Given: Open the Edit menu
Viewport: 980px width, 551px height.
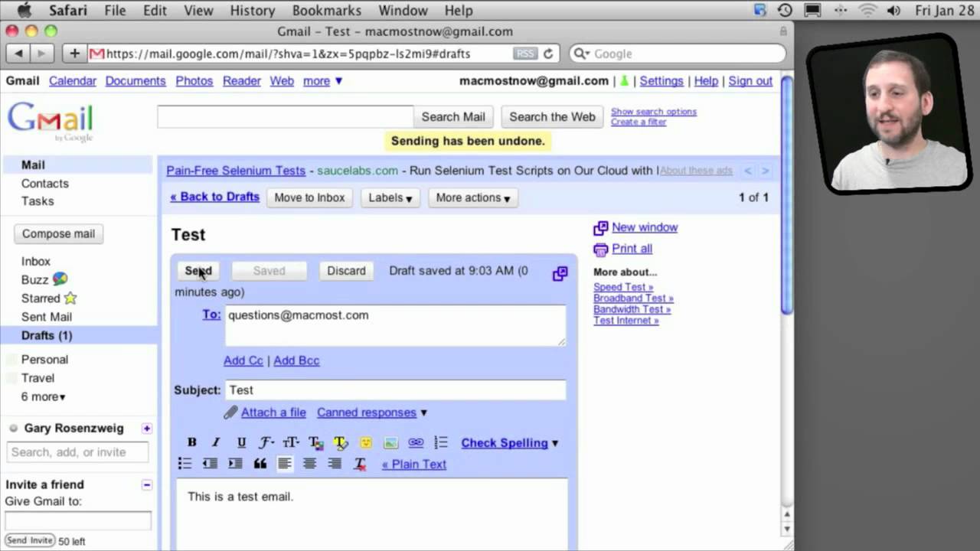Looking at the screenshot, I should [x=155, y=11].
